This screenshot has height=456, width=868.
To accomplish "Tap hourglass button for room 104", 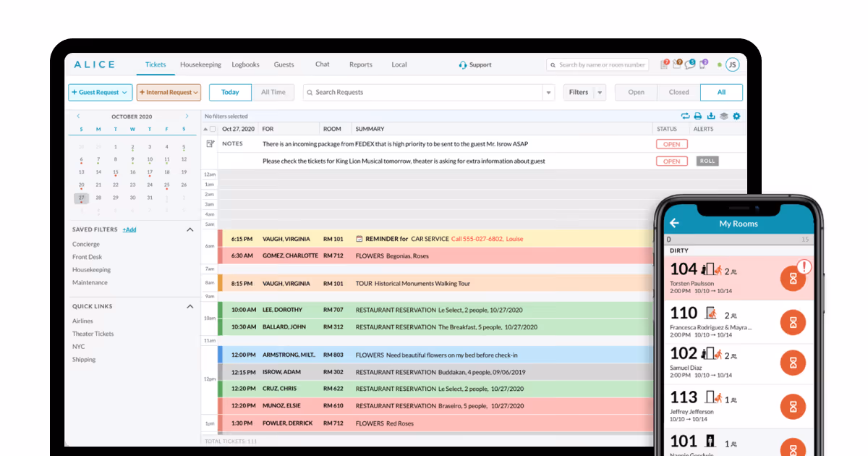I will 793,279.
